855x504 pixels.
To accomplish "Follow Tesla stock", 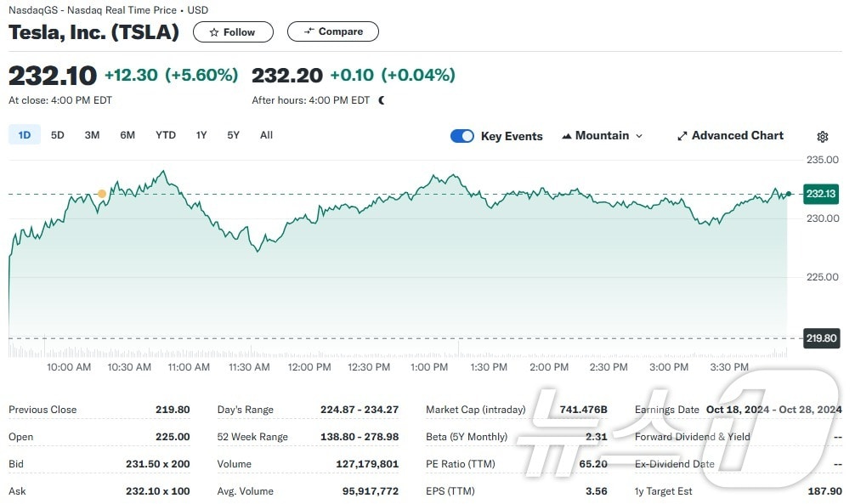I will [x=233, y=32].
